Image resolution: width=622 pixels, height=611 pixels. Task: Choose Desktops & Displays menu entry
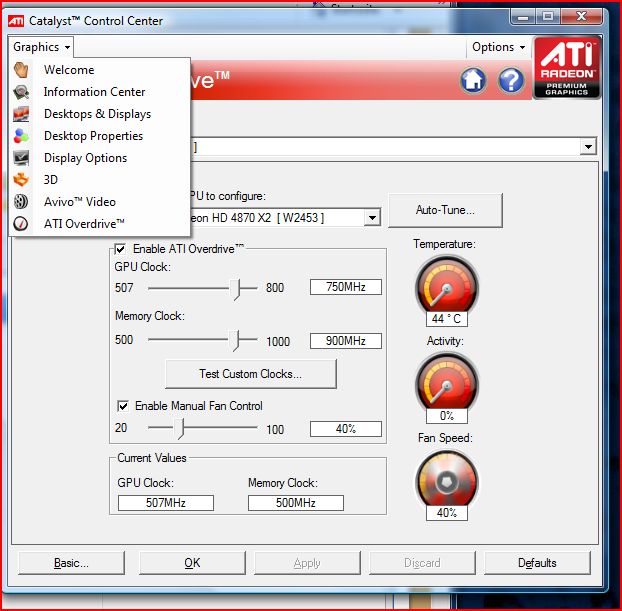[x=98, y=114]
